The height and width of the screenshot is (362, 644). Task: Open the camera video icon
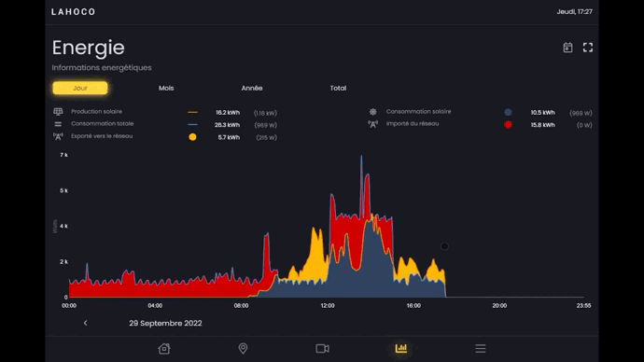point(322,348)
